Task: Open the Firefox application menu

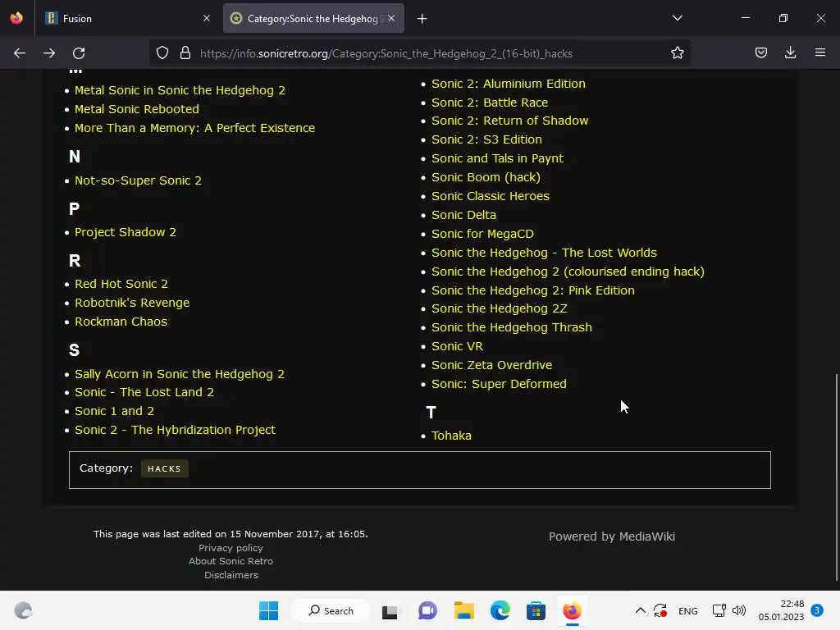Action: coord(820,52)
